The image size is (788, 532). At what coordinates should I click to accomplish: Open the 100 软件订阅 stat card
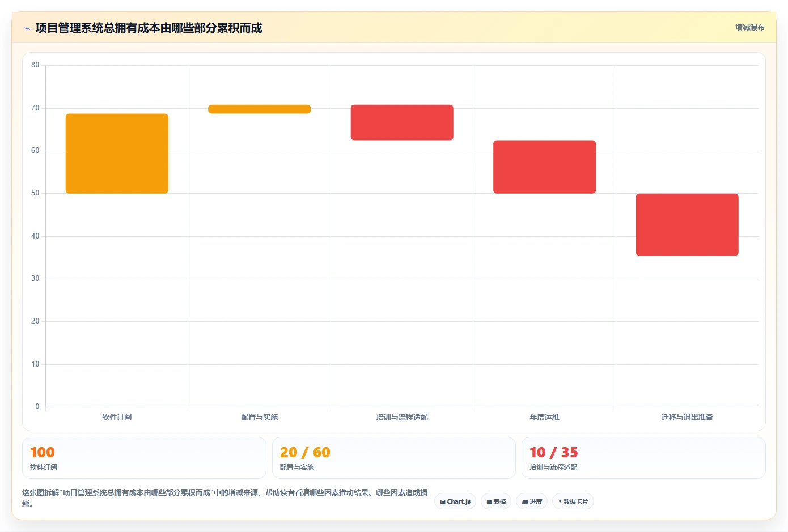pos(144,458)
